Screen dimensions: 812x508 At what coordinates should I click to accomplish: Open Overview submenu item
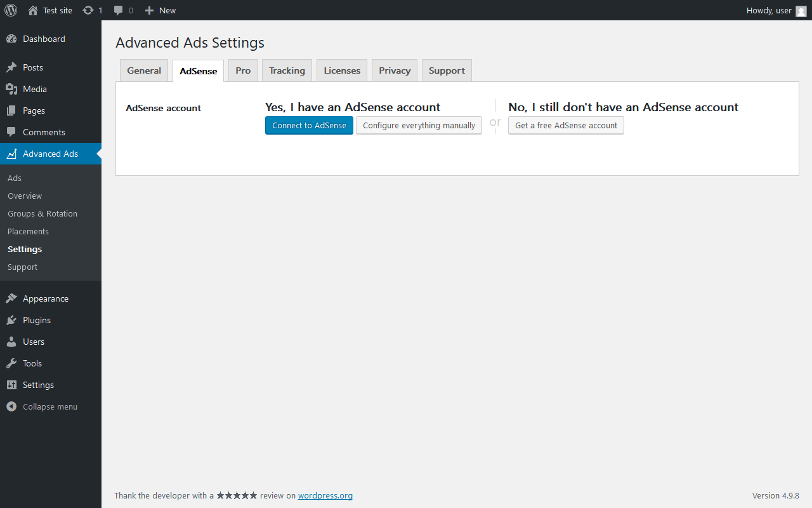(51, 196)
